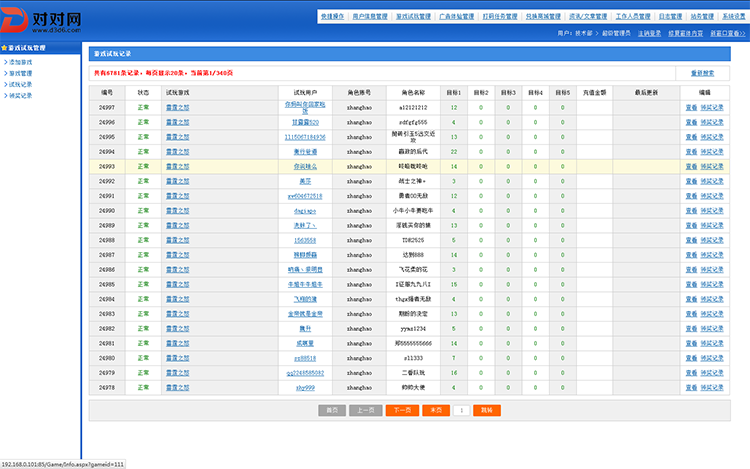
Task: Click the 最后更新 column header
Action: [x=646, y=93]
